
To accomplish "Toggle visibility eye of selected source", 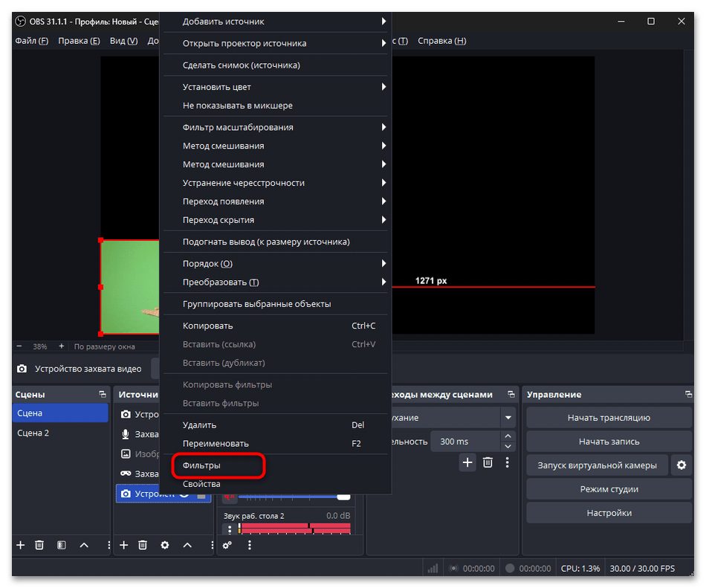I will (184, 494).
